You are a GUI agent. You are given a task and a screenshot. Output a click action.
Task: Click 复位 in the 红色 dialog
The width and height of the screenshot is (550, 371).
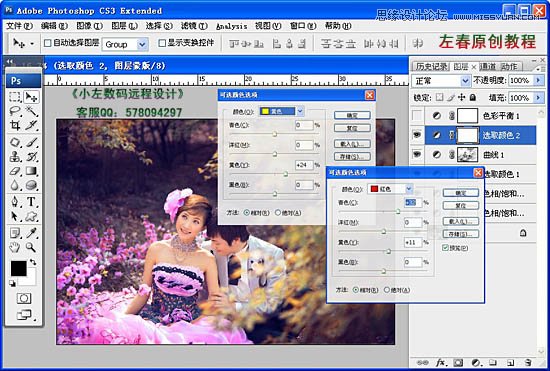click(461, 206)
